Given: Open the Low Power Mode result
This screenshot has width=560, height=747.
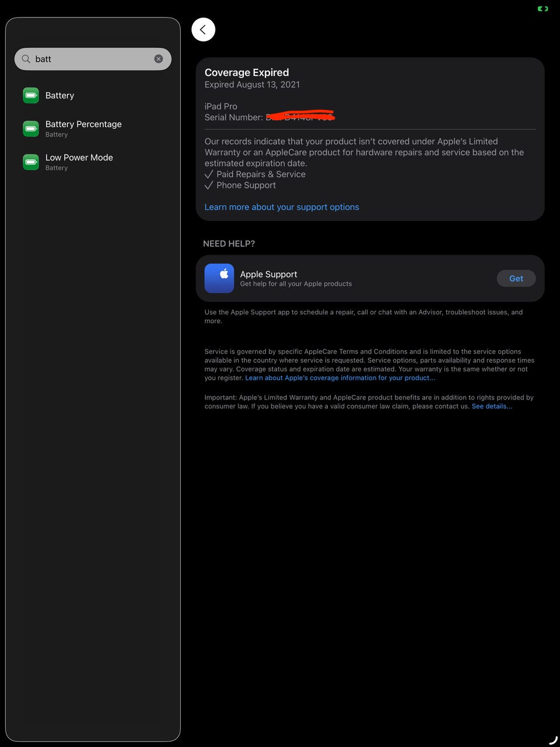Looking at the screenshot, I should coord(93,162).
